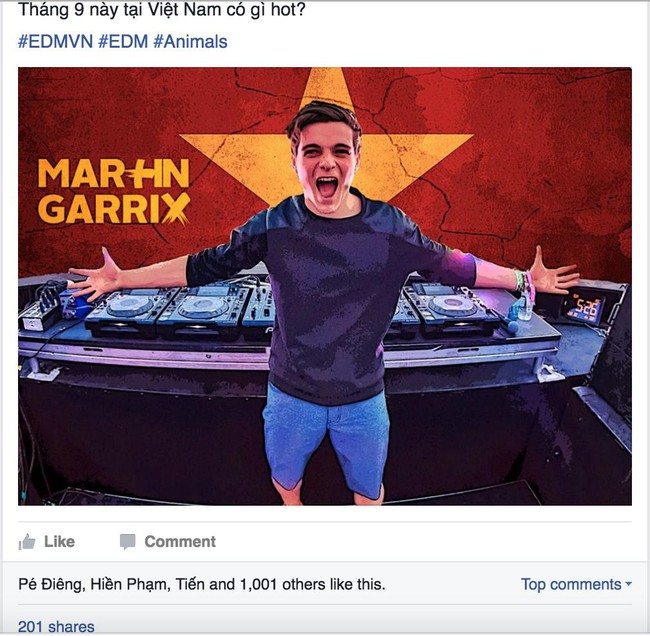Open the #Animals hashtag
This screenshot has width=650, height=636.
190,41
